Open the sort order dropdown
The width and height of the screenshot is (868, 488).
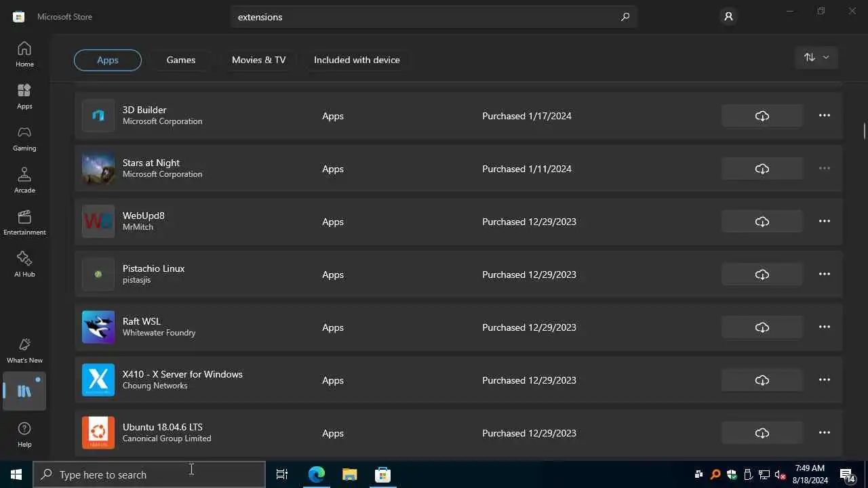[816, 58]
